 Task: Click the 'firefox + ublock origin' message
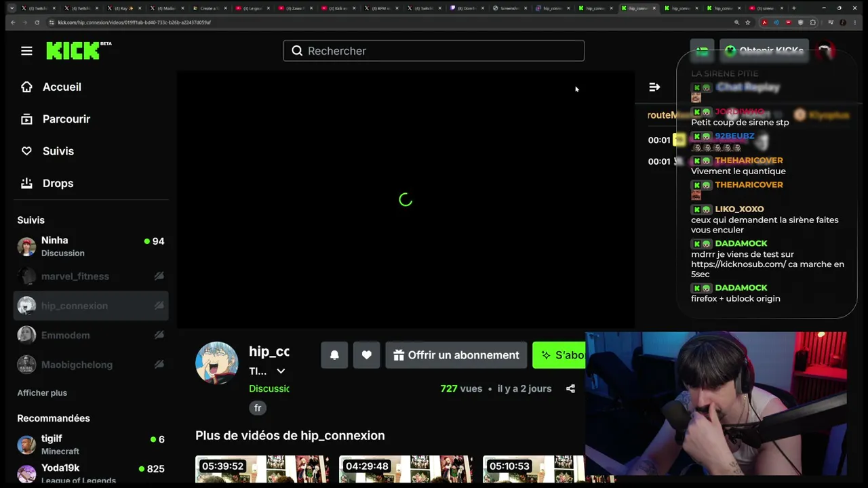tap(736, 299)
